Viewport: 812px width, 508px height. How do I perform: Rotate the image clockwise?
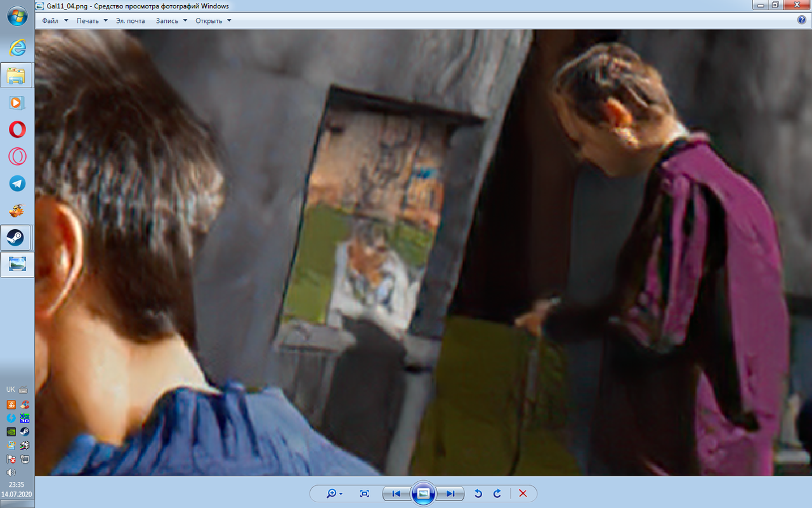click(497, 493)
